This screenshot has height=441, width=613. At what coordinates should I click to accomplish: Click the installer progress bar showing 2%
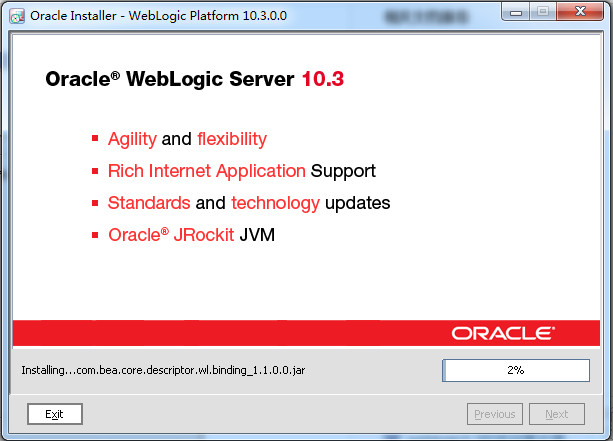coord(516,370)
